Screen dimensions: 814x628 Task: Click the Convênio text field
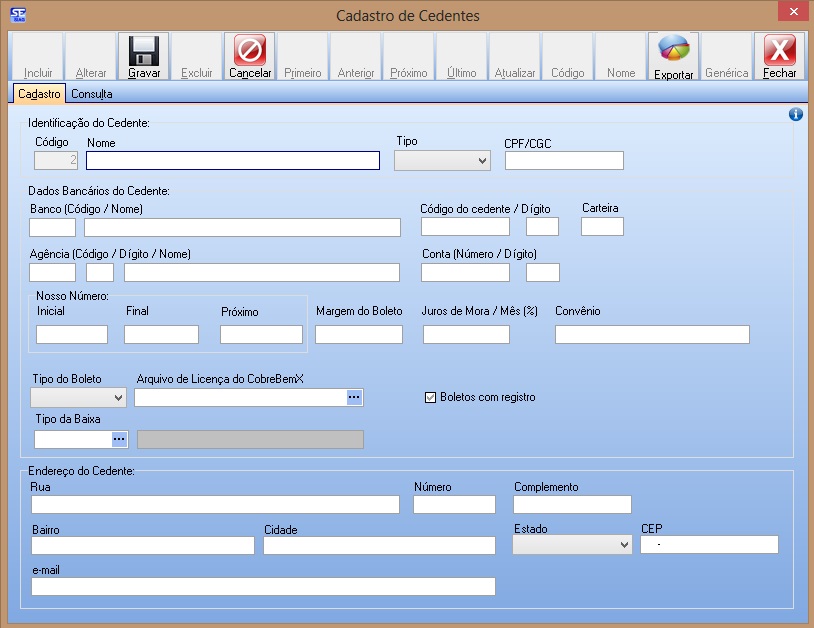click(x=652, y=334)
